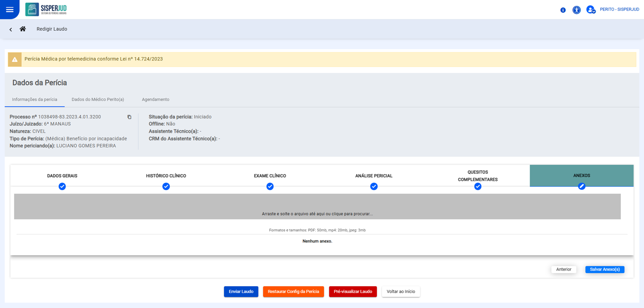Click the pencil icon under Anexos
The height and width of the screenshot is (308, 644).
click(581, 186)
